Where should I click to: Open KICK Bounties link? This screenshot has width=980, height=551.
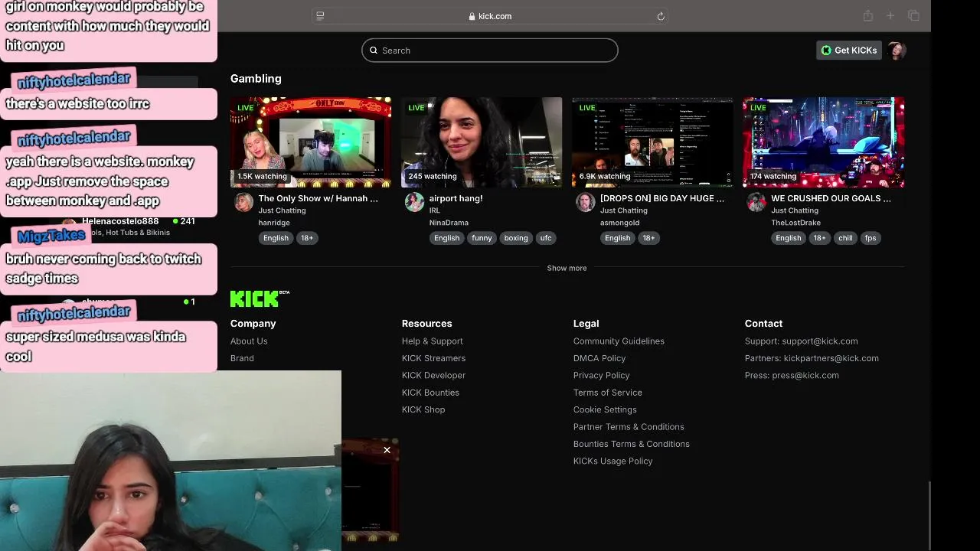tap(430, 393)
